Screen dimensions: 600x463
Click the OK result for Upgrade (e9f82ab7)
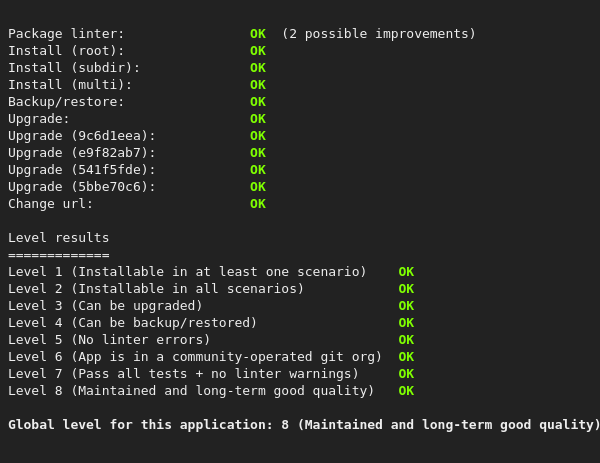258,153
